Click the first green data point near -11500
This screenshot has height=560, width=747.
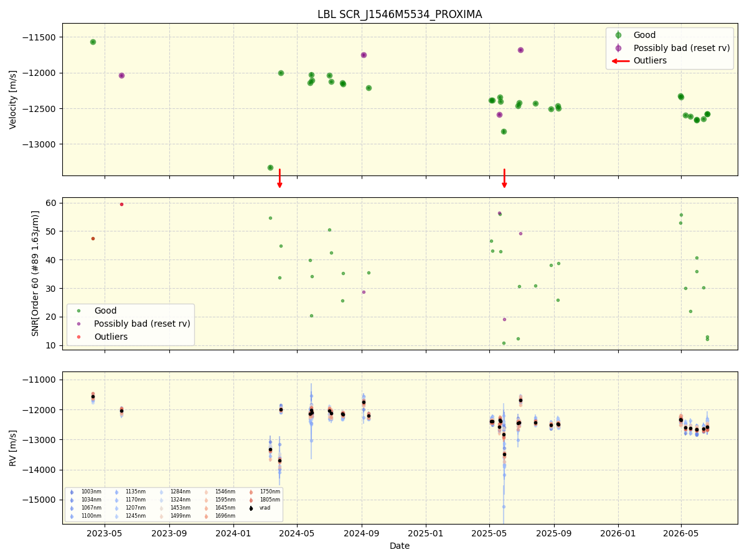coord(93,42)
